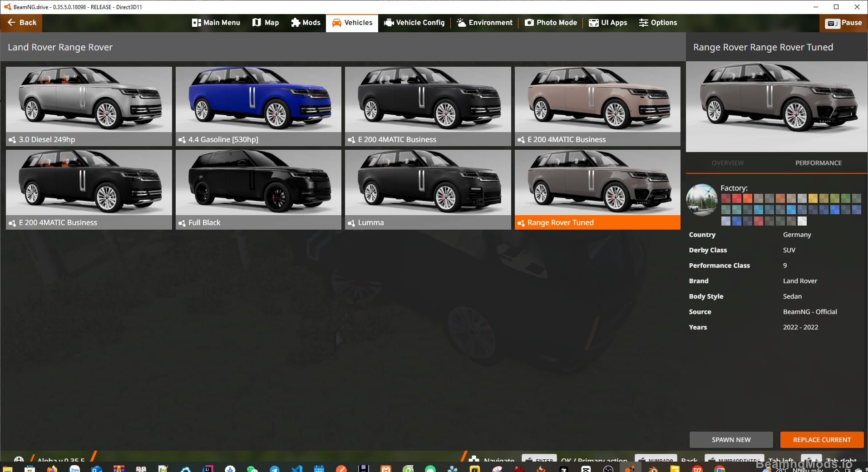Click the large Range Rover Tuned preview image
Image resolution: width=868 pixels, height=472 pixels.
pos(777,107)
